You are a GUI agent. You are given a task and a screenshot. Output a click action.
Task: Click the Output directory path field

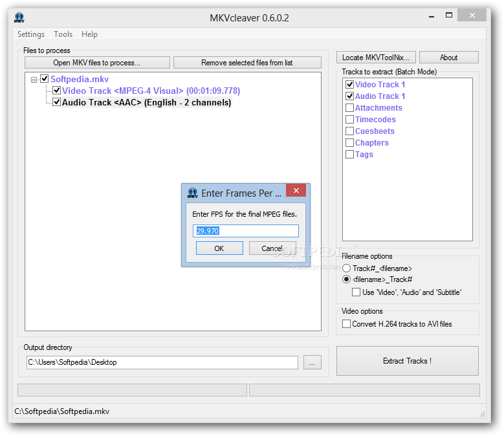click(x=162, y=362)
